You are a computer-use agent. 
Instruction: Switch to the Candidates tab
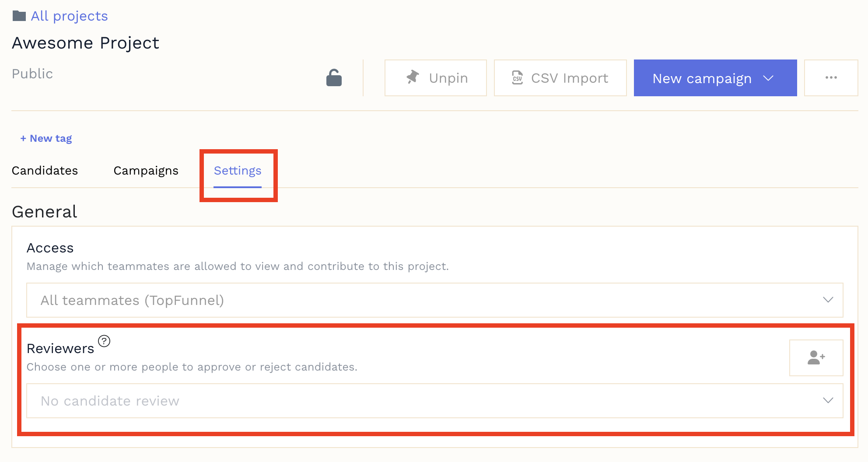coord(45,171)
